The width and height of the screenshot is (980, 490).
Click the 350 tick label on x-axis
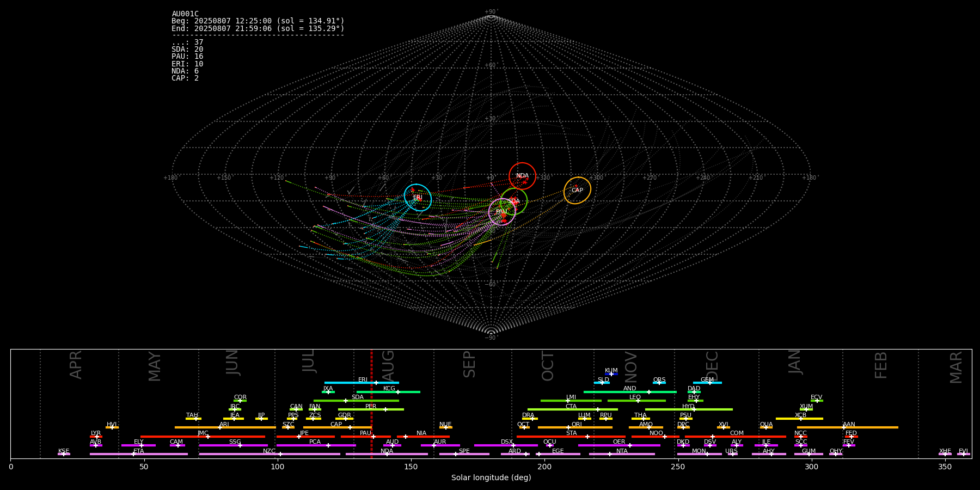945,467
